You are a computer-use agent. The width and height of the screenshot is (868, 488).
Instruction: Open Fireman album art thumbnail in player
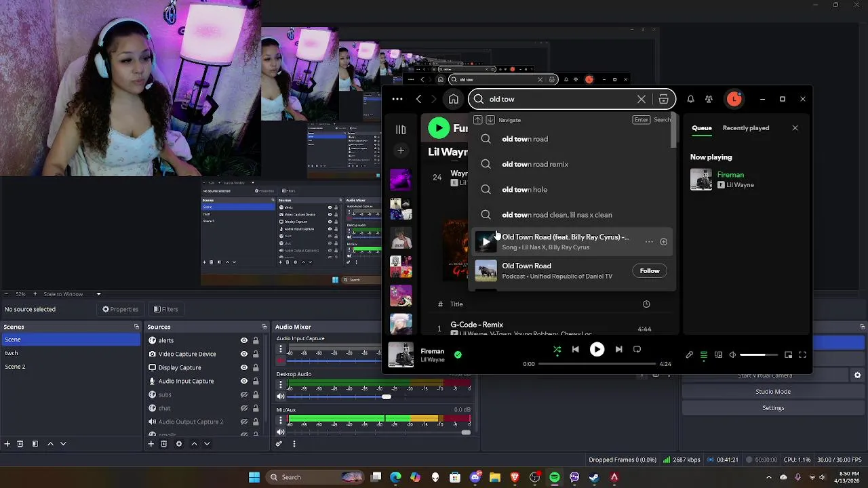(401, 354)
